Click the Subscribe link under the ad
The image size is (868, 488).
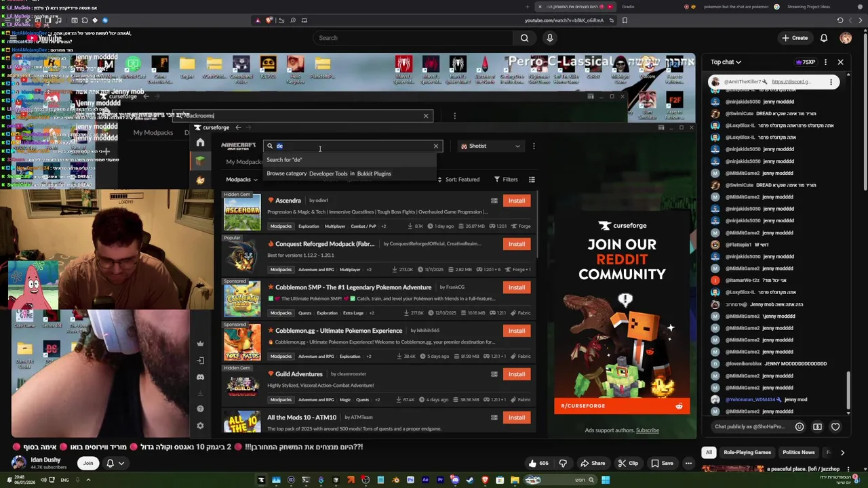(648, 430)
